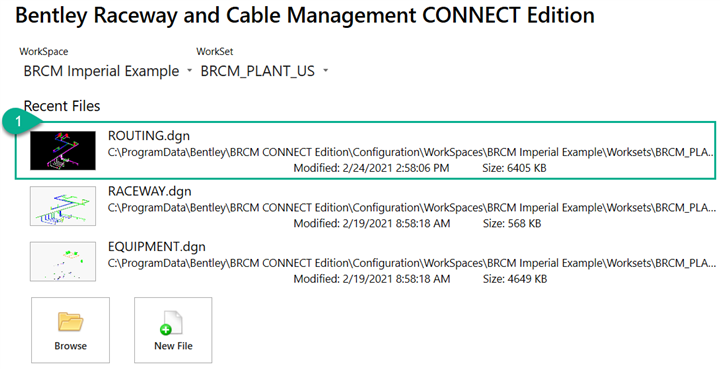Select the EQUIPMENT.dgn file name
Viewport: 720px width, 369px height.
(157, 247)
